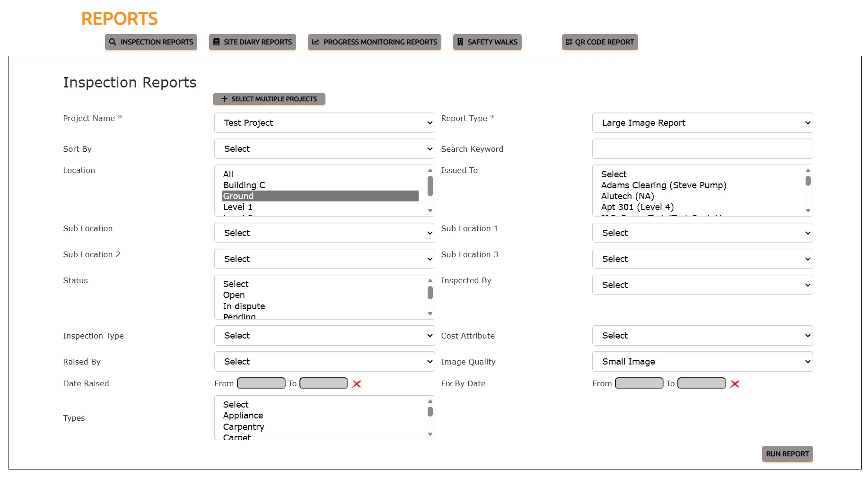868x478 pixels.
Task: Open the Project Name dropdown
Action: [324, 123]
